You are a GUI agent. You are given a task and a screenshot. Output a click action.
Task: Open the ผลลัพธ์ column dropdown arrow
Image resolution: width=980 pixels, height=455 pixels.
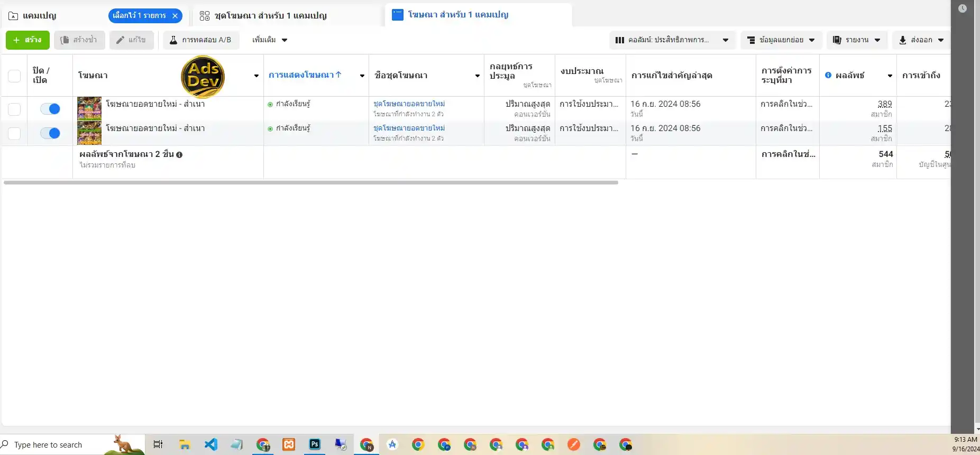click(890, 76)
